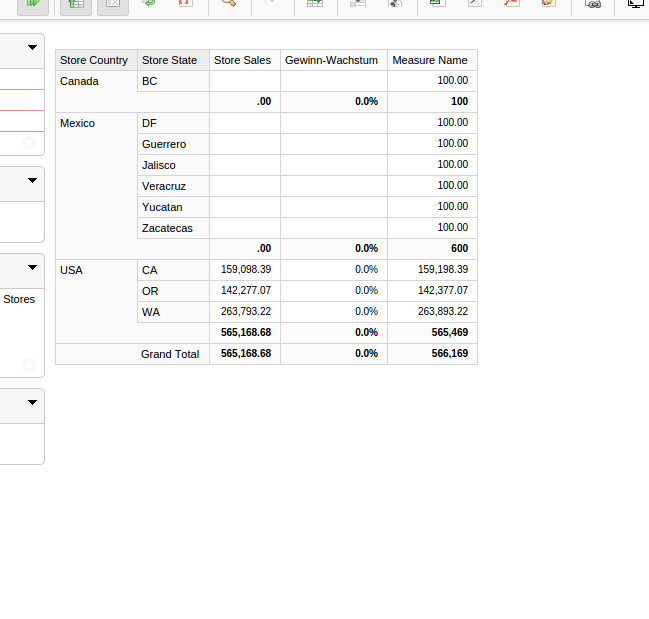Select the Jalisco state cell
This screenshot has width=649, height=619.
pyautogui.click(x=173, y=165)
